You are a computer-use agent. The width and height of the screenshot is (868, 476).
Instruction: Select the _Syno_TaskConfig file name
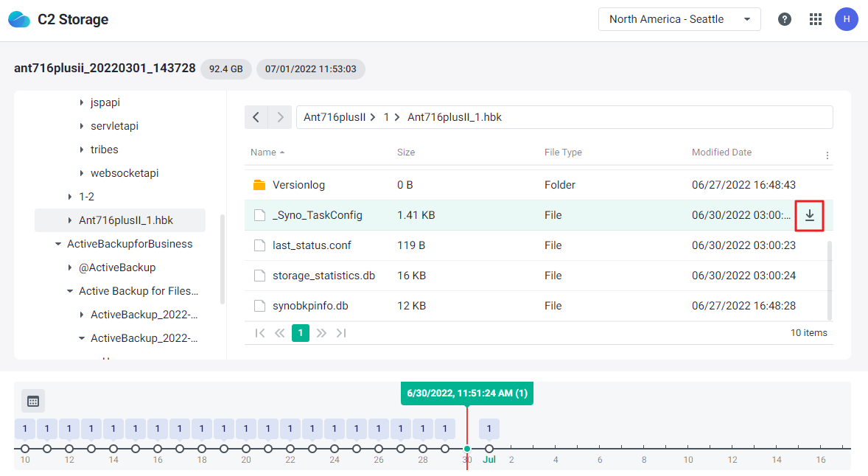[317, 215]
